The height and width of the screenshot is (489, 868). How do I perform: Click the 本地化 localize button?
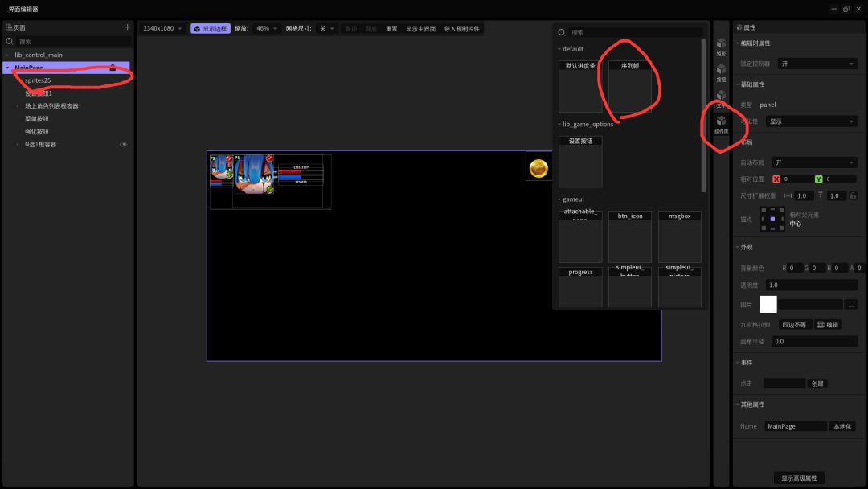pyautogui.click(x=842, y=426)
